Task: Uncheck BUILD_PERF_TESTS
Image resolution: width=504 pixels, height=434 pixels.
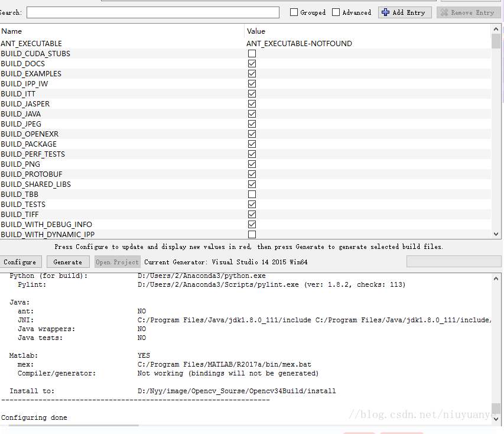Action: [252, 154]
